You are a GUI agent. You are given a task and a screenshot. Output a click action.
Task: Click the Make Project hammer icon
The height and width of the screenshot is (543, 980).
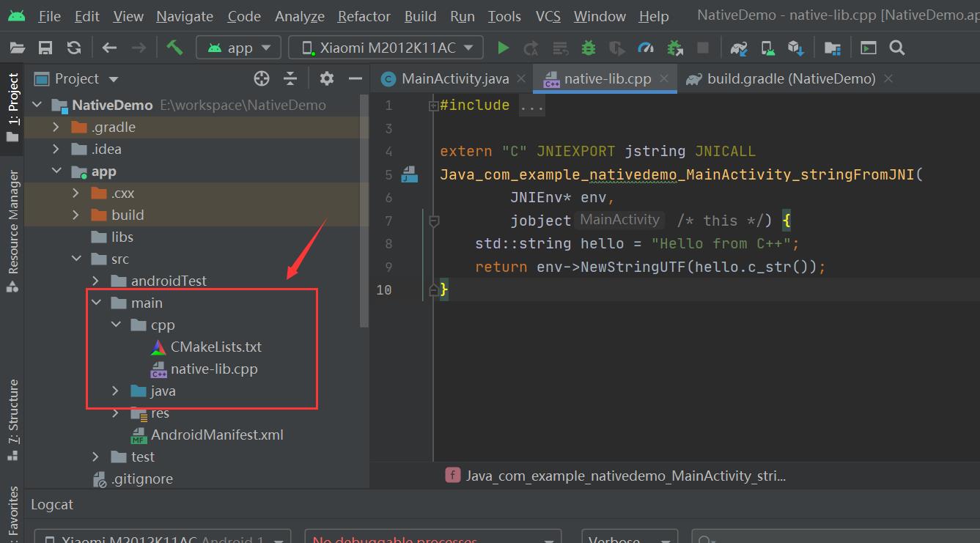pyautogui.click(x=174, y=48)
